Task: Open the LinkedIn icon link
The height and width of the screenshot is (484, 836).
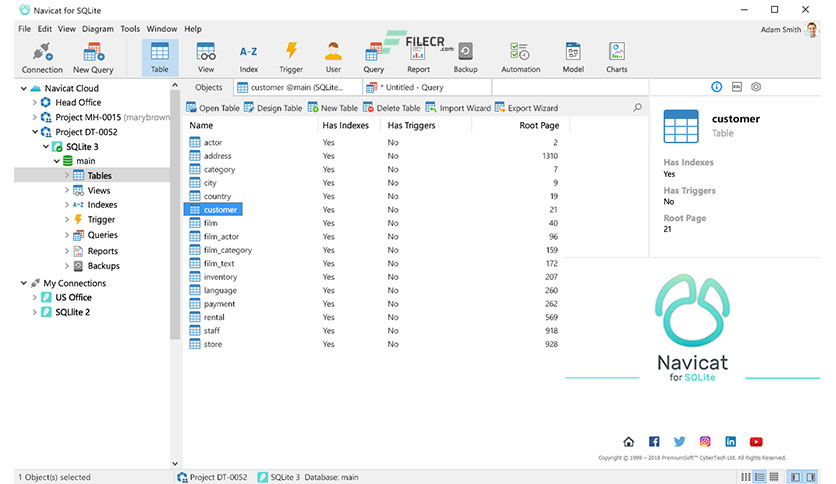Action: coord(730,441)
